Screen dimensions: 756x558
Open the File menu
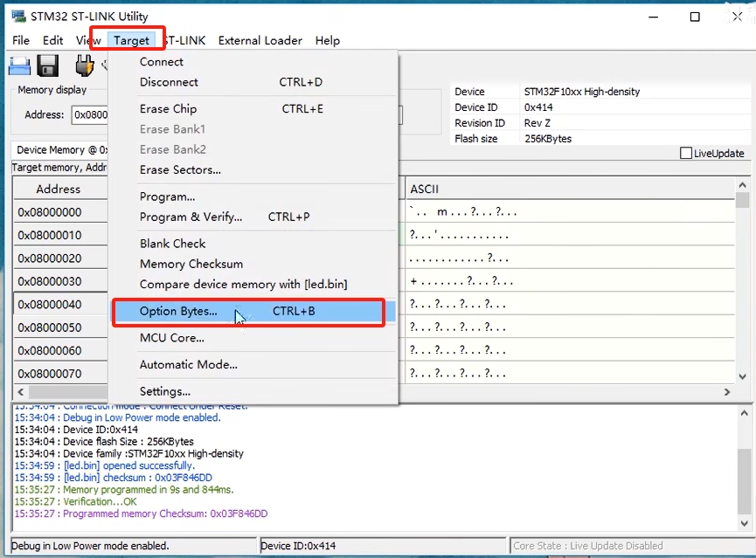[21, 40]
